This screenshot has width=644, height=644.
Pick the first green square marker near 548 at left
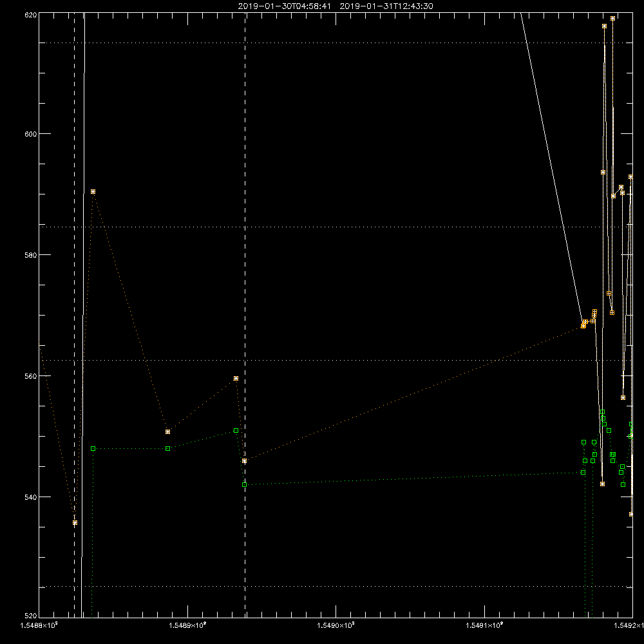(x=93, y=448)
